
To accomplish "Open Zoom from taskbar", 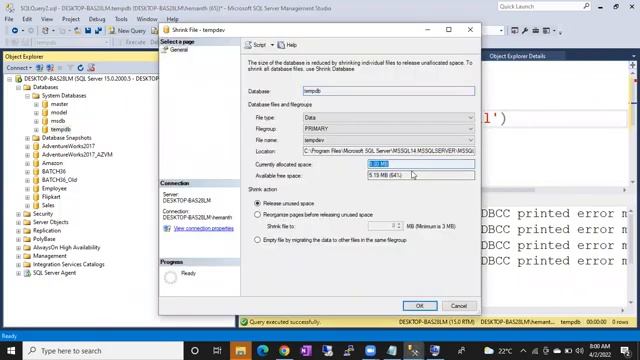I will click(370, 351).
